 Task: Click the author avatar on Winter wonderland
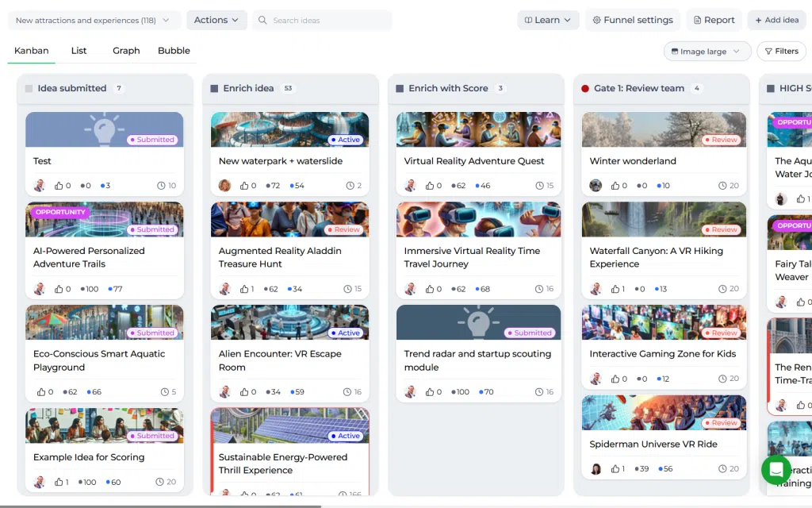pyautogui.click(x=596, y=186)
